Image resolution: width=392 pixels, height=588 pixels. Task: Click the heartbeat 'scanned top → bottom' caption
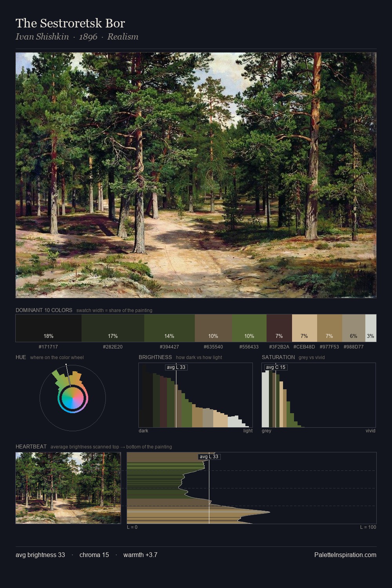111,447
